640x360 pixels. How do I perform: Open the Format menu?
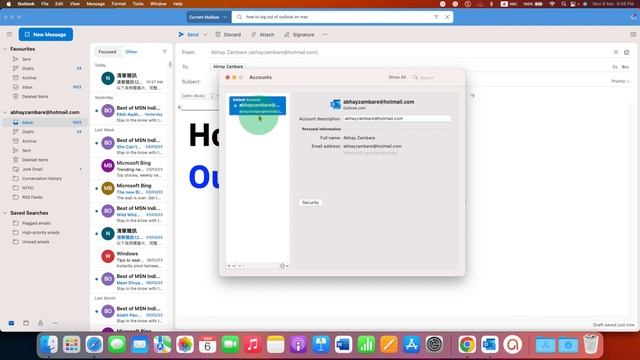click(x=119, y=4)
